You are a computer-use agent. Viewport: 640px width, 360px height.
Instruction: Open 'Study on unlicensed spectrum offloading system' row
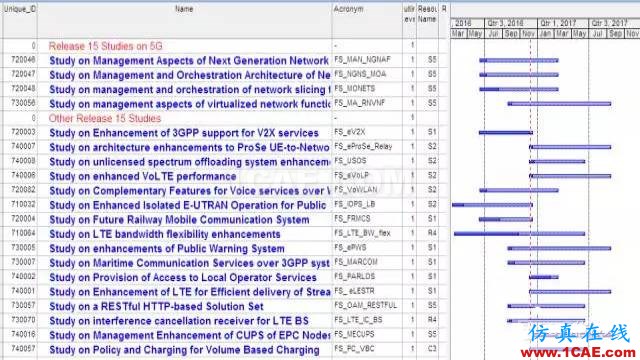(x=190, y=162)
